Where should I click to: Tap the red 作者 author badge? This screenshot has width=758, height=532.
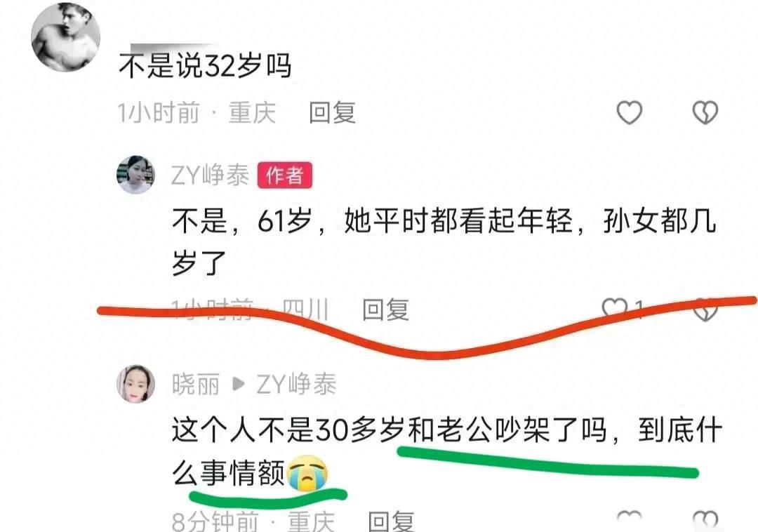click(285, 175)
